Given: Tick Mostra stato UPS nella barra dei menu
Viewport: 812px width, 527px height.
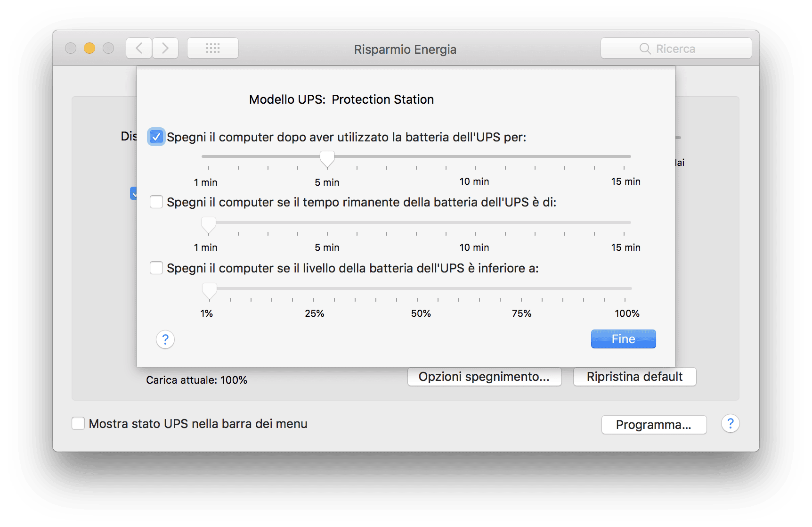Looking at the screenshot, I should coord(78,423).
